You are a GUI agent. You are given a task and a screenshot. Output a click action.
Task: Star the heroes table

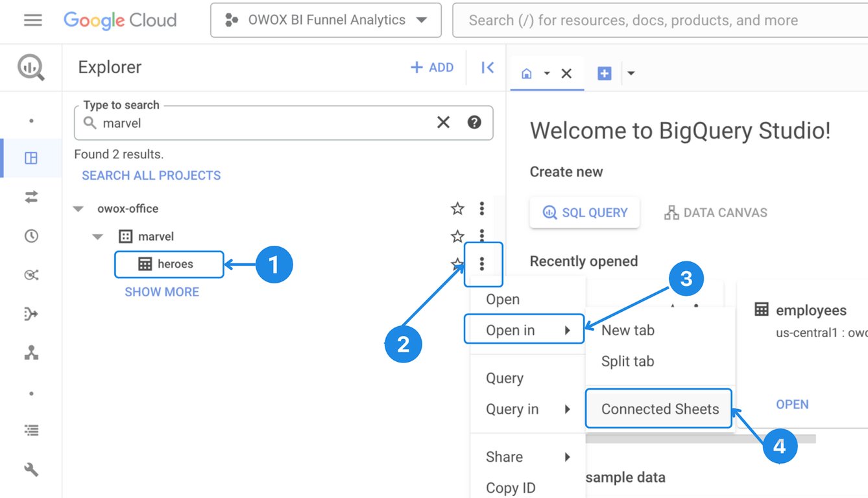(x=457, y=264)
